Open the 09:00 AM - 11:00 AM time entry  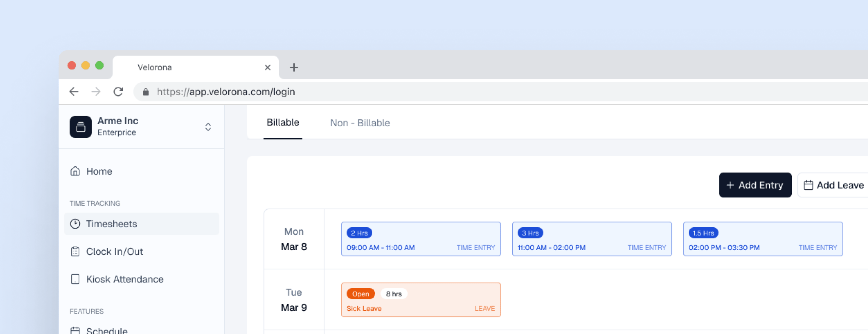tap(421, 239)
